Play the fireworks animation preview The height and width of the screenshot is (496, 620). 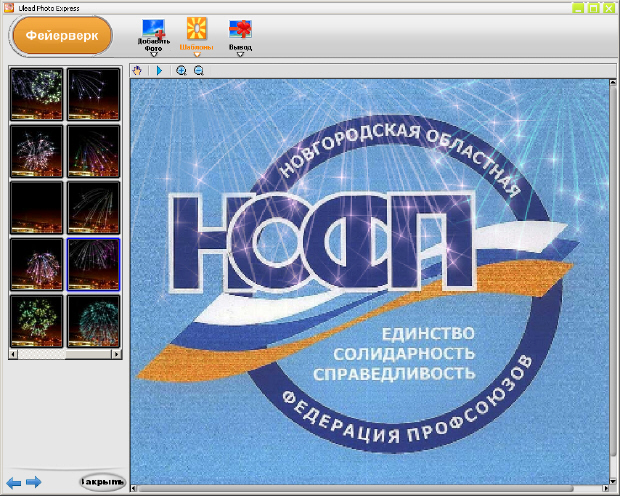[x=159, y=71]
